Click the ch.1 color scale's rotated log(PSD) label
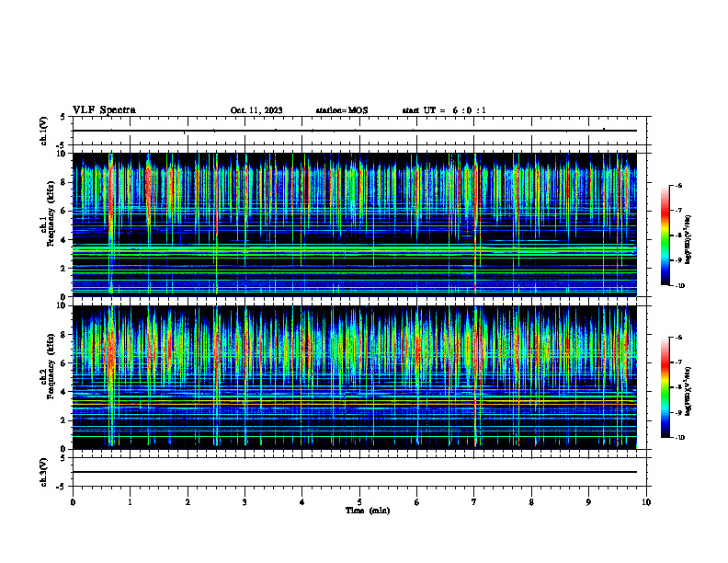The height and width of the screenshot is (563, 728). coord(688,240)
